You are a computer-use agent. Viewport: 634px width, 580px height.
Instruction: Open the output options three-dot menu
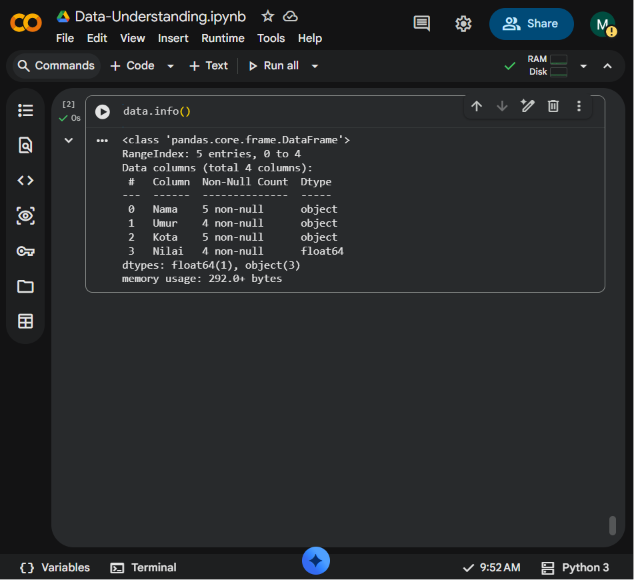102,141
